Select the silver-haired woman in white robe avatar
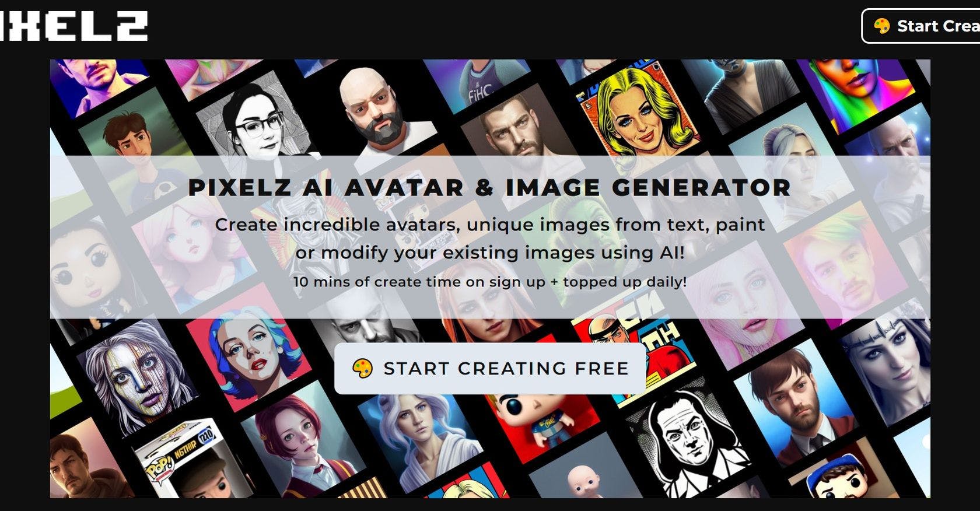The width and height of the screenshot is (980, 511). pos(420,437)
